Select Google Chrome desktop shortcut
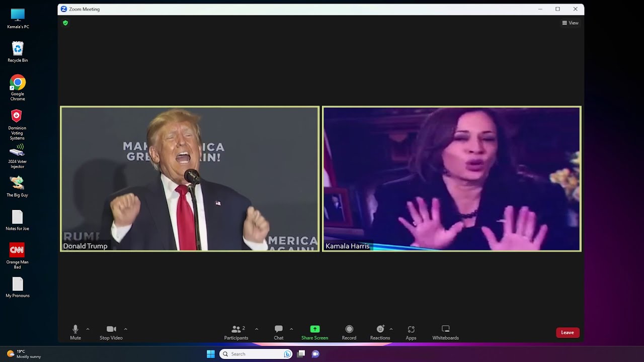The width and height of the screenshot is (644, 362). (18, 87)
